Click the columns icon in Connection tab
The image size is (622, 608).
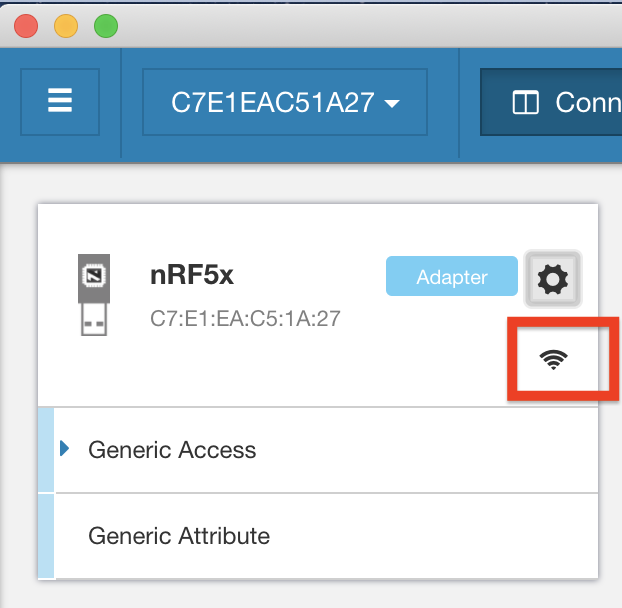coord(525,103)
